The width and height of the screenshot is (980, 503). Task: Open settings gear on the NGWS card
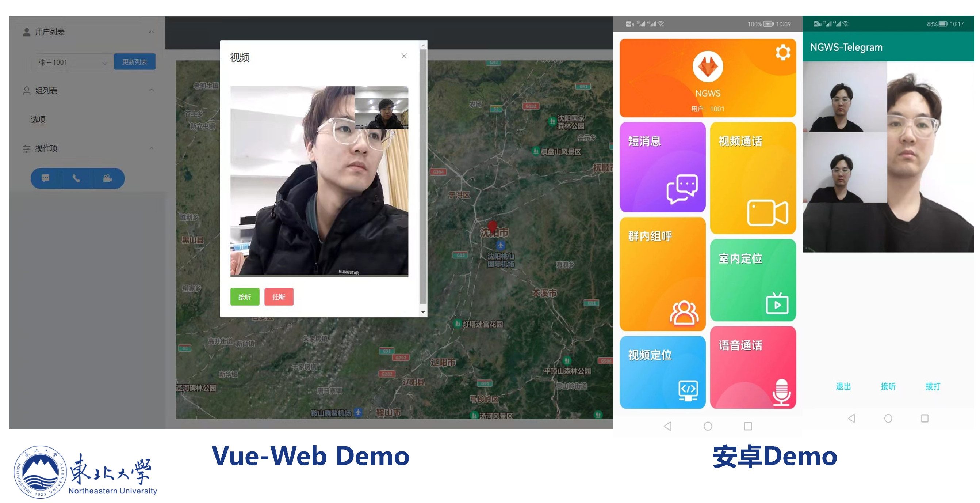[782, 53]
